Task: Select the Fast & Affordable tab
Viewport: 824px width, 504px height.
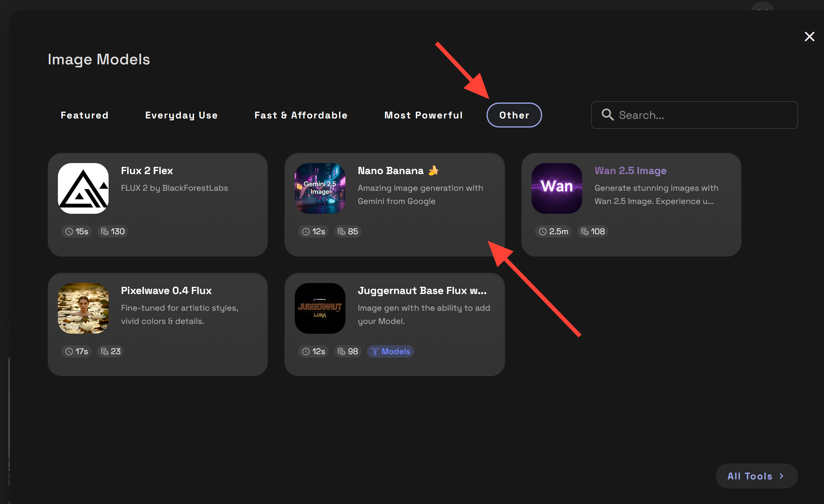Action: (x=301, y=115)
